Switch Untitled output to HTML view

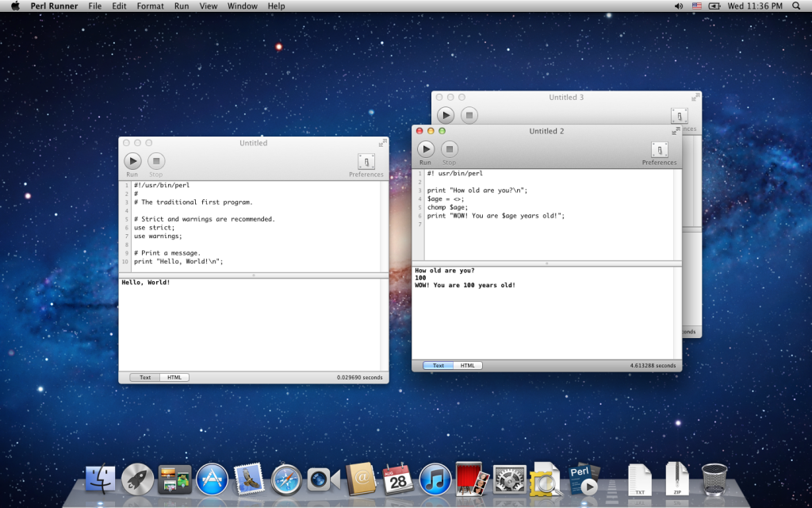point(174,377)
